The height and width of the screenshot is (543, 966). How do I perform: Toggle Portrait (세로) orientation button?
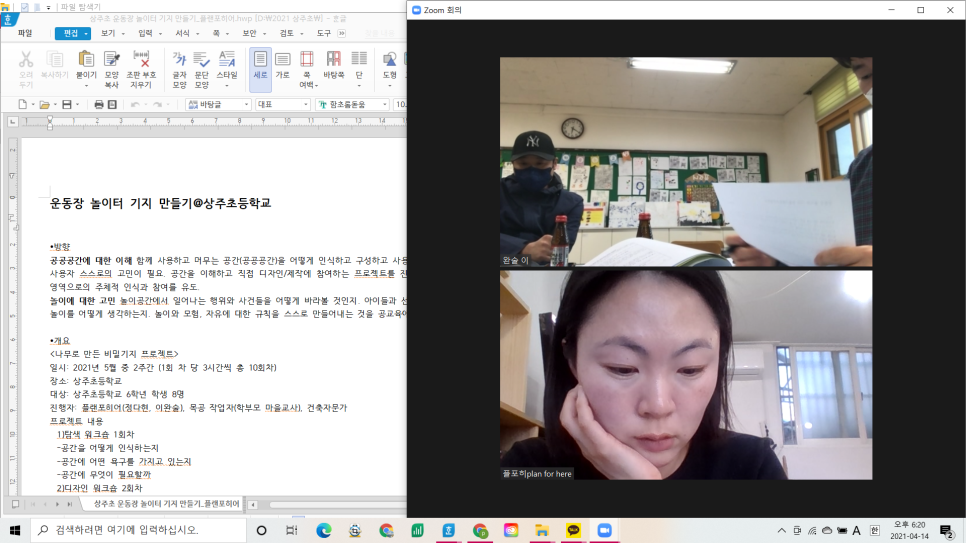click(x=260, y=70)
